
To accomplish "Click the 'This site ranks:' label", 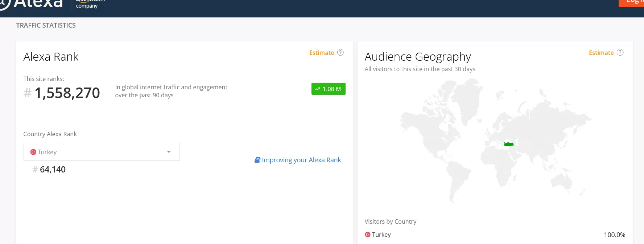I will pos(44,79).
